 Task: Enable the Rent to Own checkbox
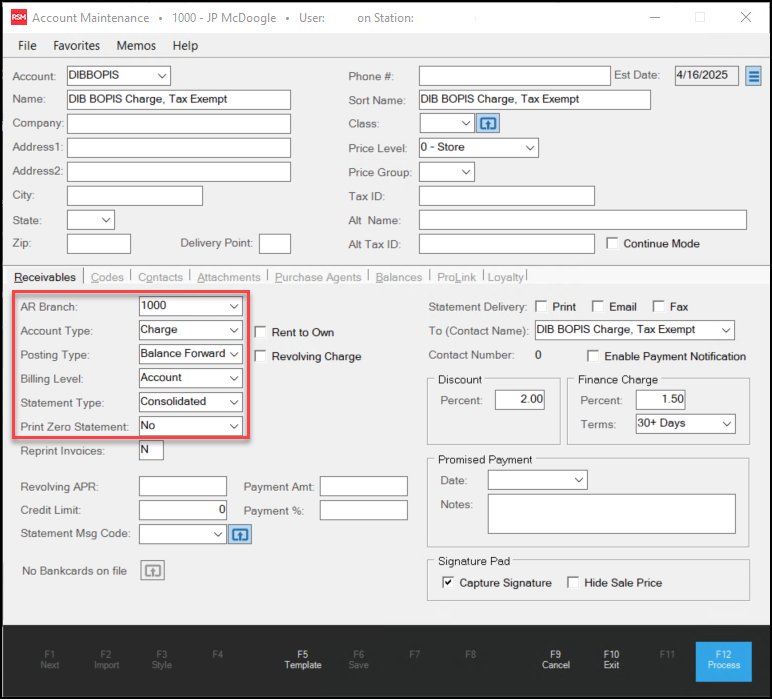click(x=262, y=332)
